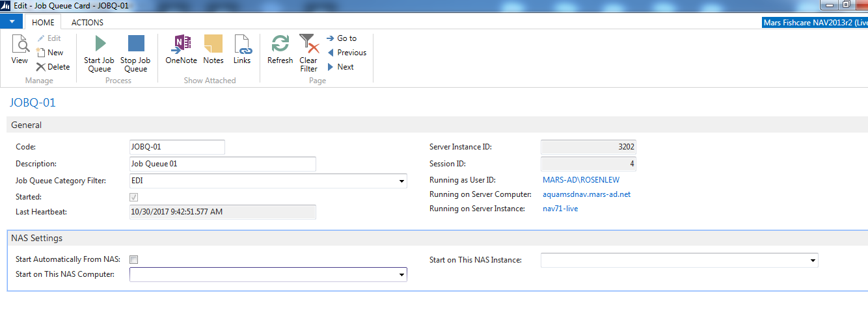Click the Description input field
Image resolution: width=868 pixels, height=310 pixels.
[223, 164]
